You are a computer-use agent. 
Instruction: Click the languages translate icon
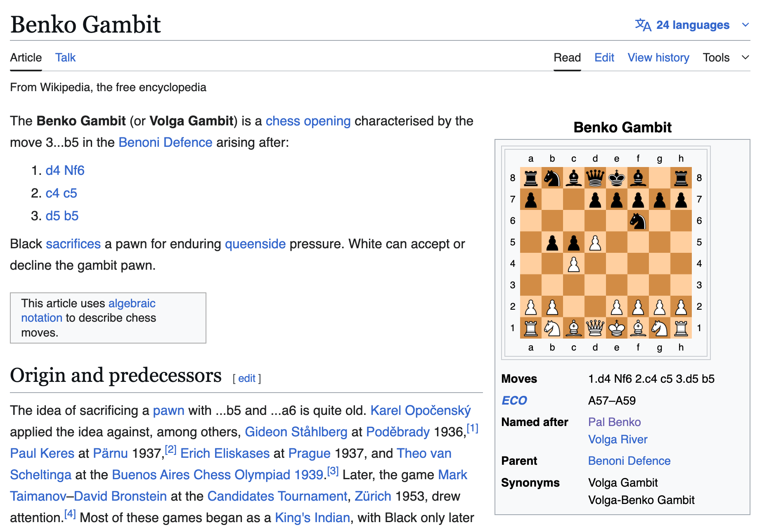click(643, 25)
